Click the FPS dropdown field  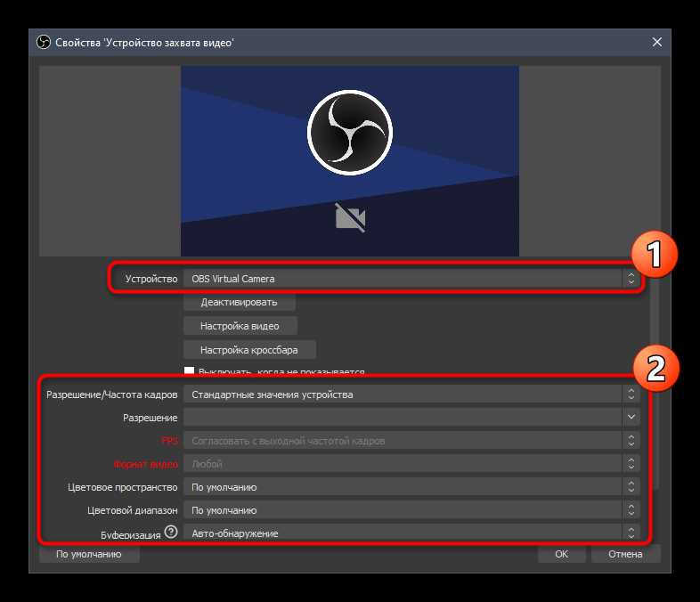click(411, 441)
